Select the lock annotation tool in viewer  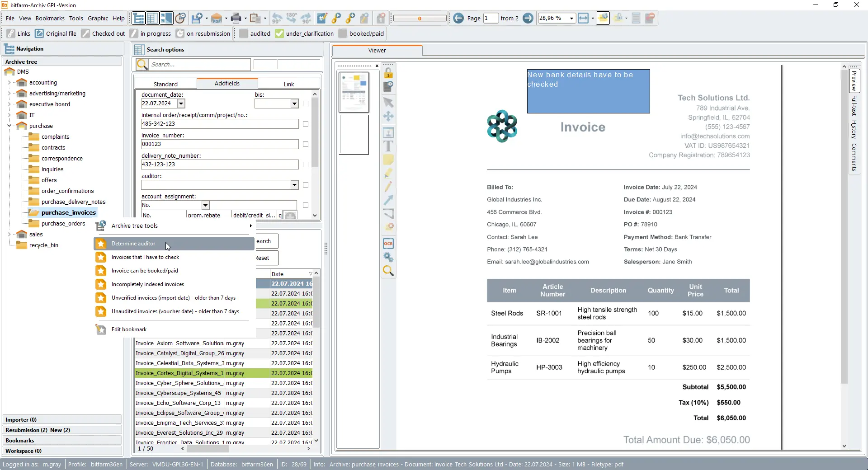388,73
